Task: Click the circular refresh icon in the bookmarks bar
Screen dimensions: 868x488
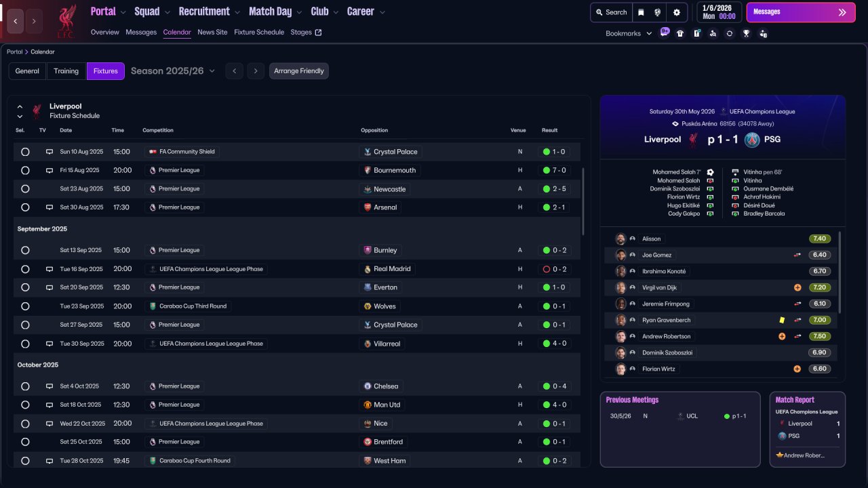Action: coord(730,33)
